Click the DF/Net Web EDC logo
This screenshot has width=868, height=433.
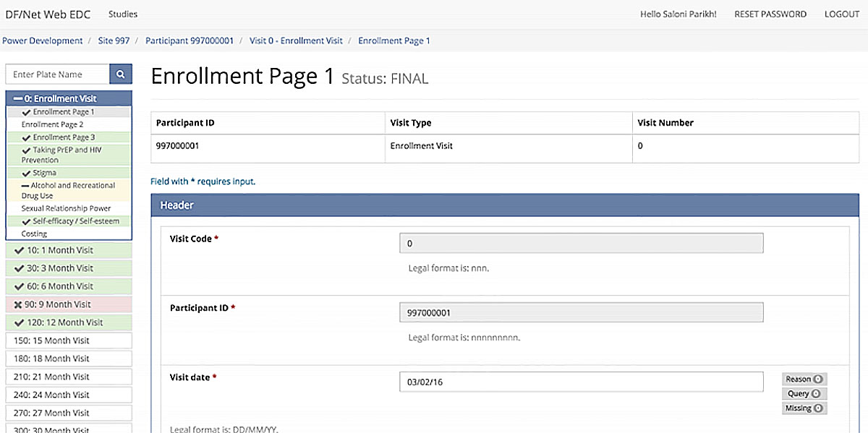pyautogui.click(x=48, y=14)
